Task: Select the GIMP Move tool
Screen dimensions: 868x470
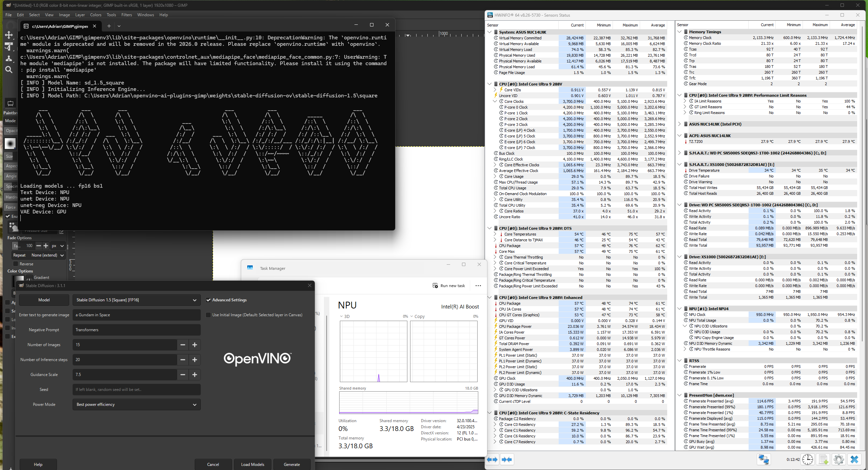Action: (x=9, y=35)
